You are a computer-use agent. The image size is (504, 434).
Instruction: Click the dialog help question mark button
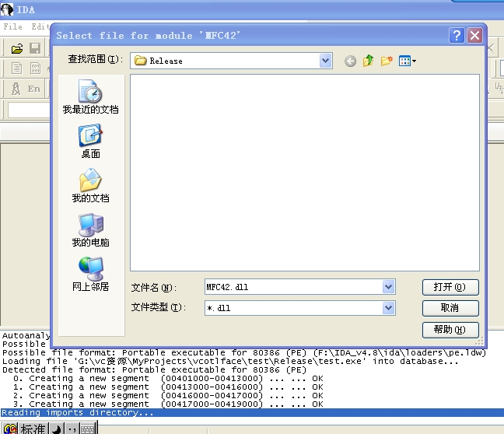click(457, 35)
